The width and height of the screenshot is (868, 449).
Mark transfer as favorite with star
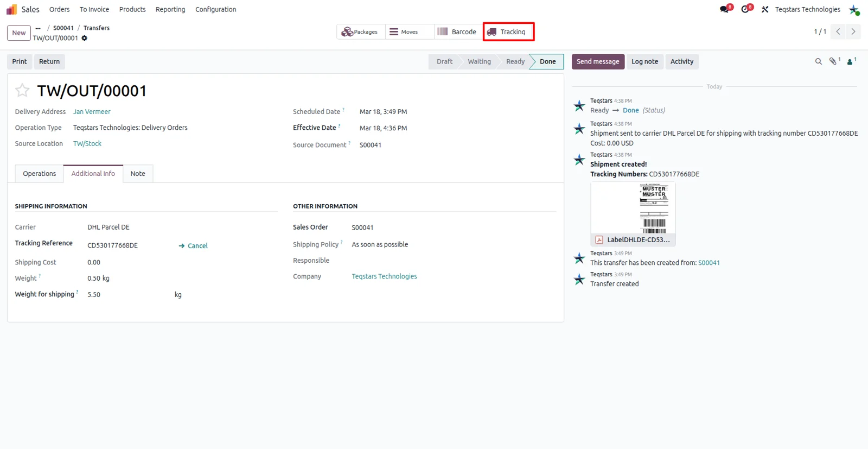pyautogui.click(x=22, y=90)
